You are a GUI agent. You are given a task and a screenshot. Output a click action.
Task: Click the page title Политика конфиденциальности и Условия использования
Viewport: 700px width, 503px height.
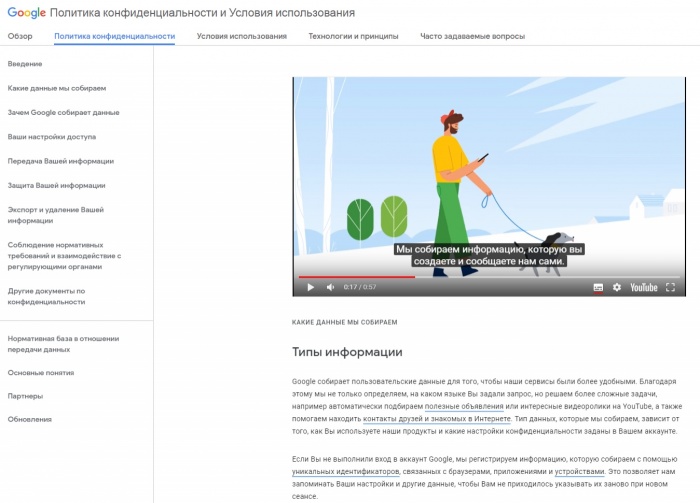point(202,13)
